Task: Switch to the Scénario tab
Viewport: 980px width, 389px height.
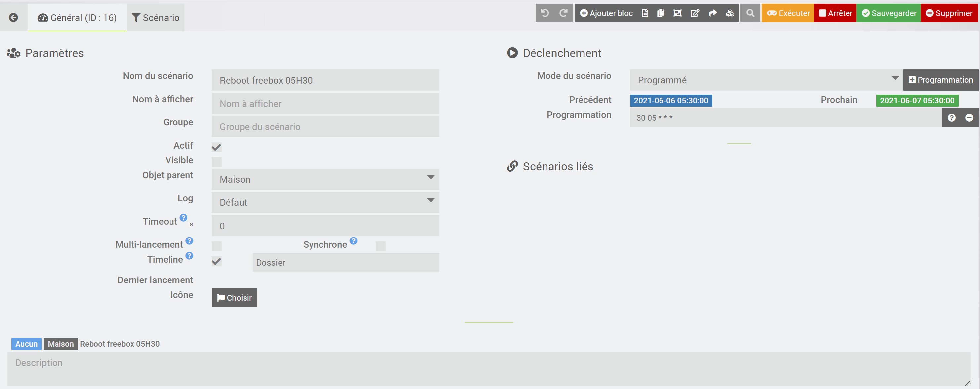Action: [x=156, y=18]
